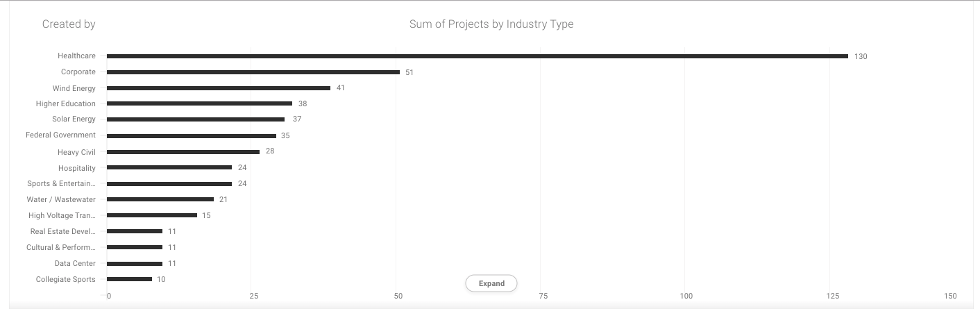Select the Water / Wastewater bar
The image size is (980, 318).
pos(160,199)
